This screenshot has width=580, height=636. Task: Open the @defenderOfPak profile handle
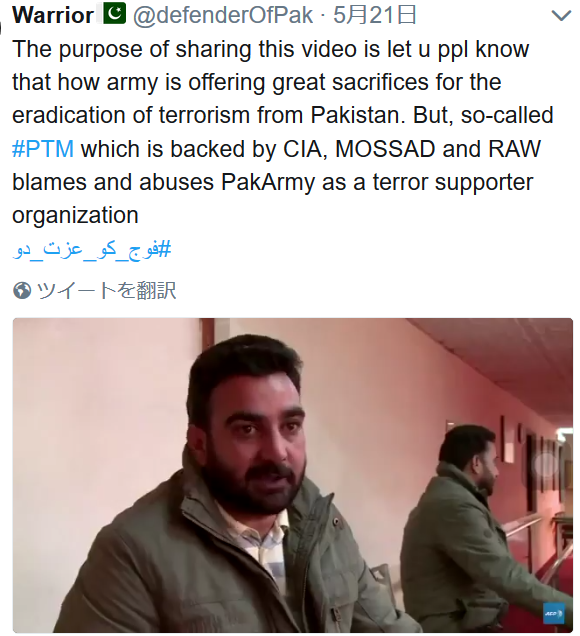(x=223, y=15)
